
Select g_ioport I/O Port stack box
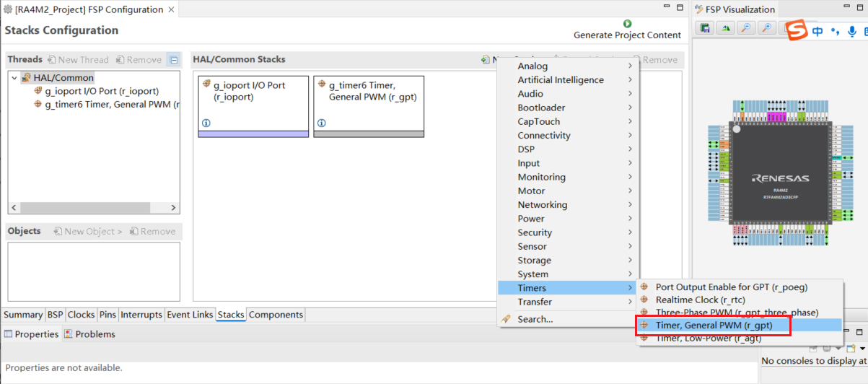(x=253, y=106)
